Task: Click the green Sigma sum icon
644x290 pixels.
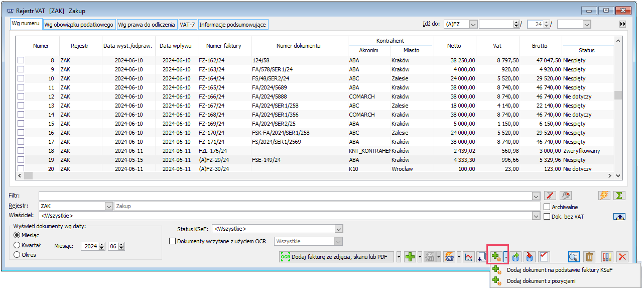Action: click(x=619, y=196)
